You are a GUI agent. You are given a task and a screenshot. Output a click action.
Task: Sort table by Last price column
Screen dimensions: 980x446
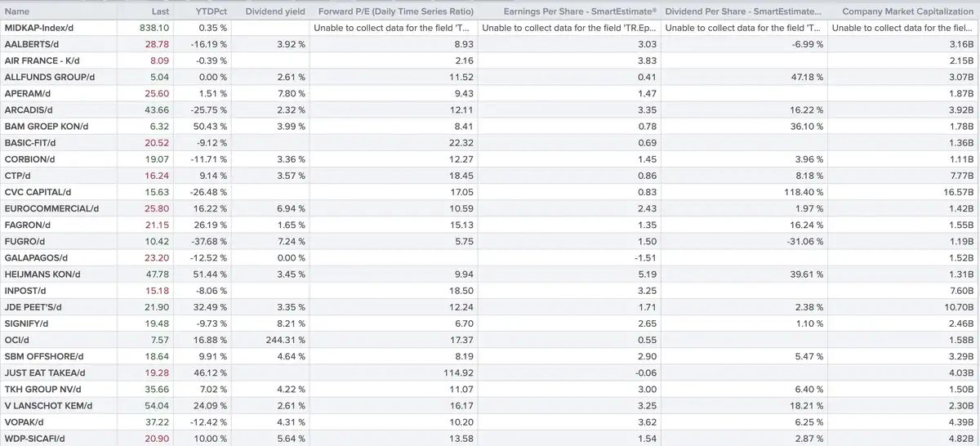(x=161, y=11)
